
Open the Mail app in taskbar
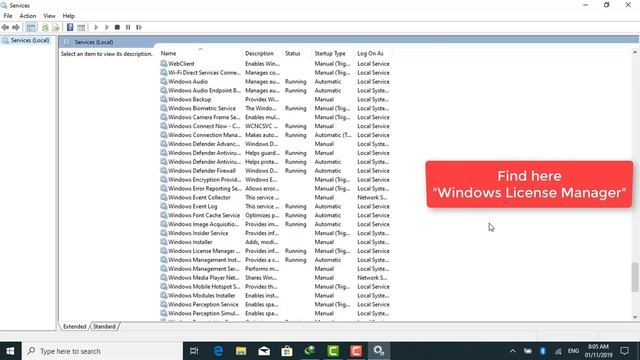coord(264,351)
